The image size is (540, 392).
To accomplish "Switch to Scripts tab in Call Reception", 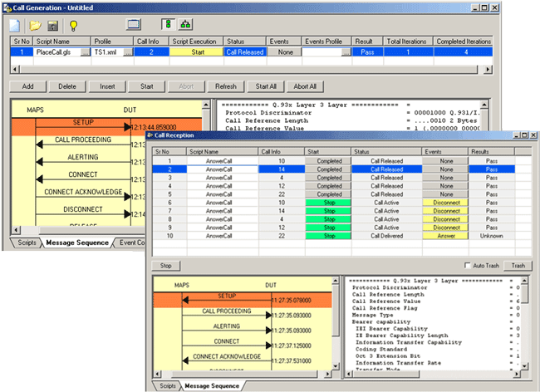I will pos(167,386).
